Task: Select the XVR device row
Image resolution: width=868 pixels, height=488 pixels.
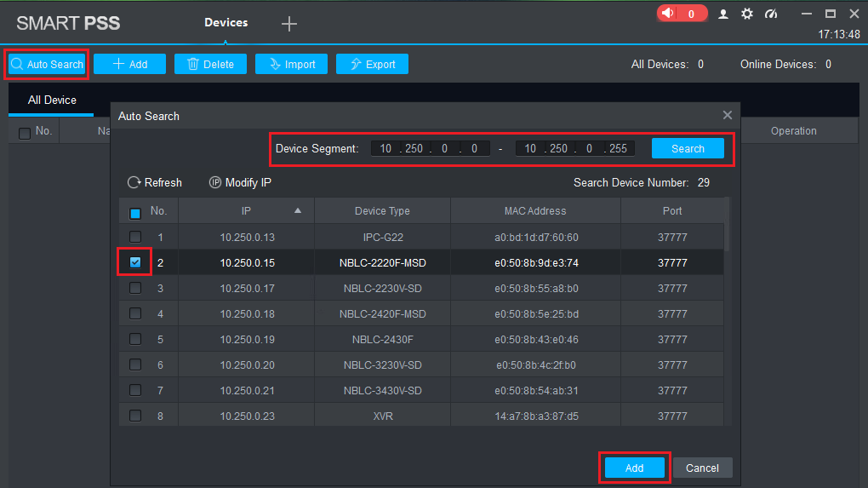Action: tap(421, 415)
